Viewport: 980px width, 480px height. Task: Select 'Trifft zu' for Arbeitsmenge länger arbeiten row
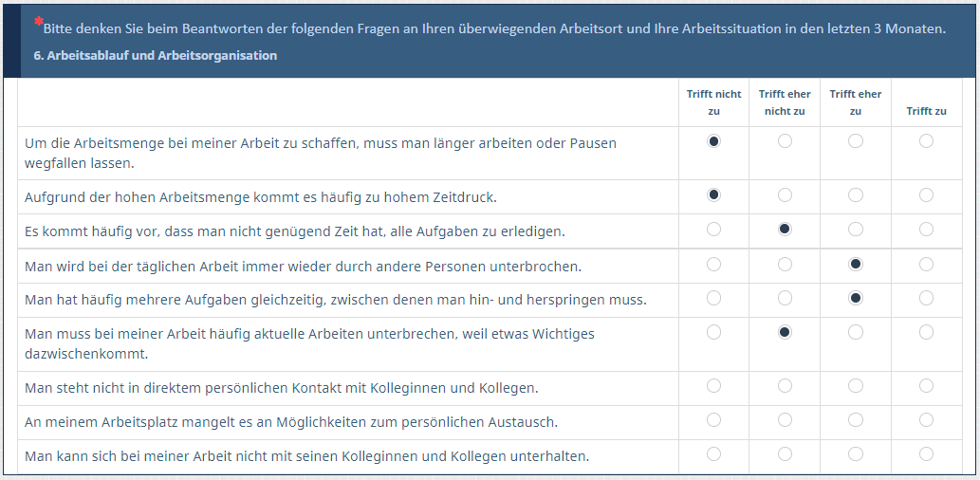click(926, 141)
